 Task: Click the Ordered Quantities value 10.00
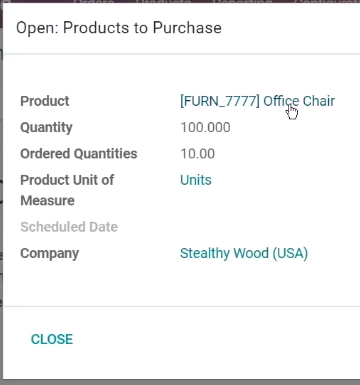[197, 154]
